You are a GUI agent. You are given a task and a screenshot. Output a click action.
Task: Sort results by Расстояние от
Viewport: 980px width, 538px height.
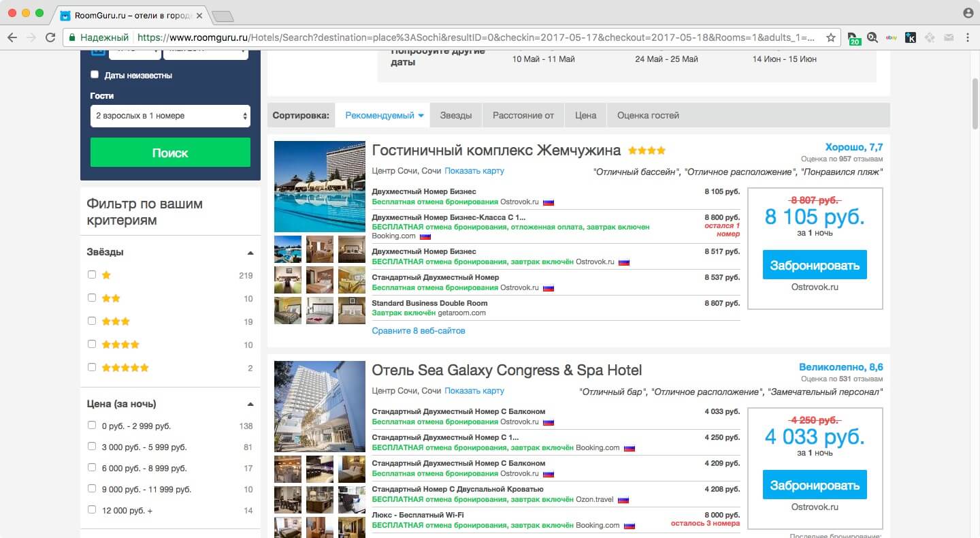[523, 115]
